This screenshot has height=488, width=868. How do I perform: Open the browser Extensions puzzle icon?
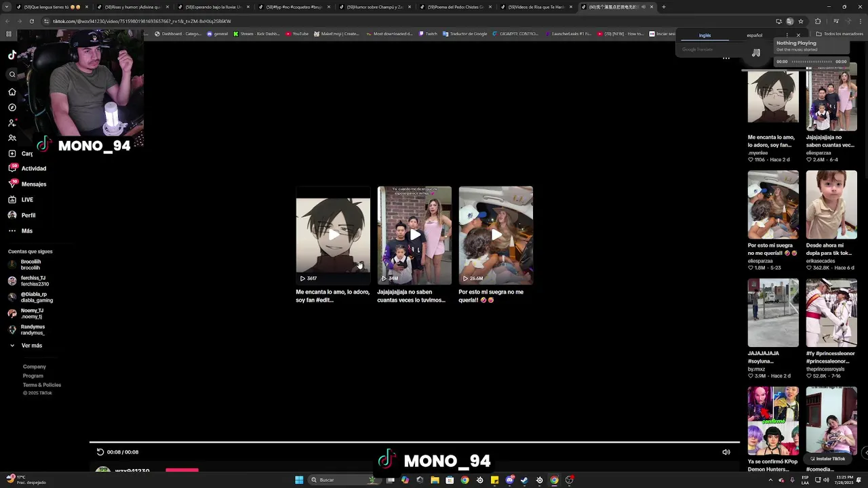(818, 21)
